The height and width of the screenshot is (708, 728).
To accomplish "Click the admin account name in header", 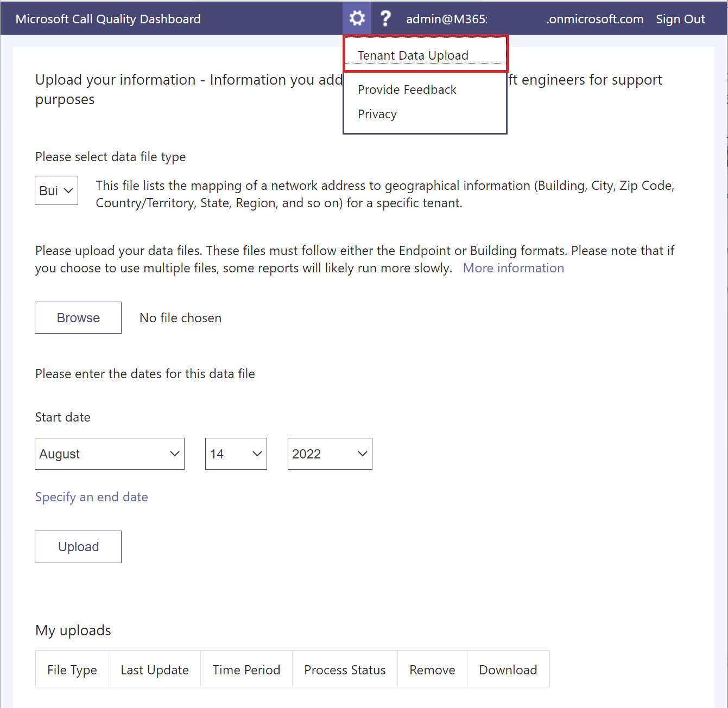I will 524,19.
